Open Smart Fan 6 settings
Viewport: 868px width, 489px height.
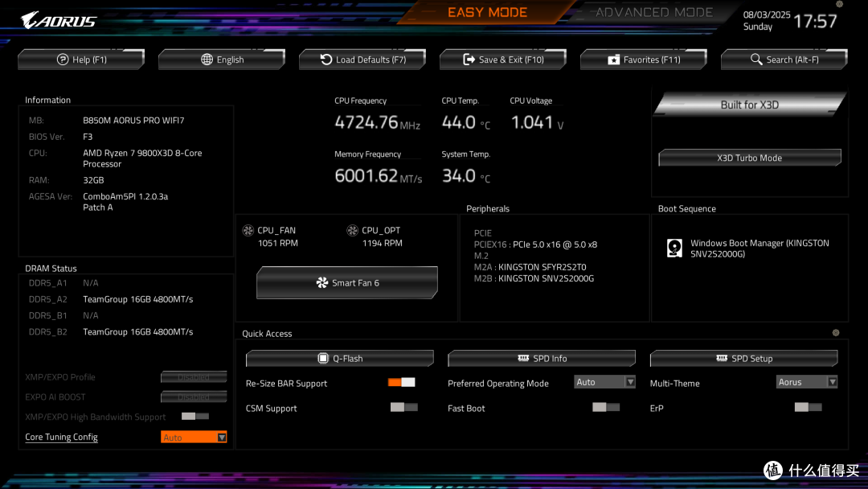pyautogui.click(x=347, y=283)
